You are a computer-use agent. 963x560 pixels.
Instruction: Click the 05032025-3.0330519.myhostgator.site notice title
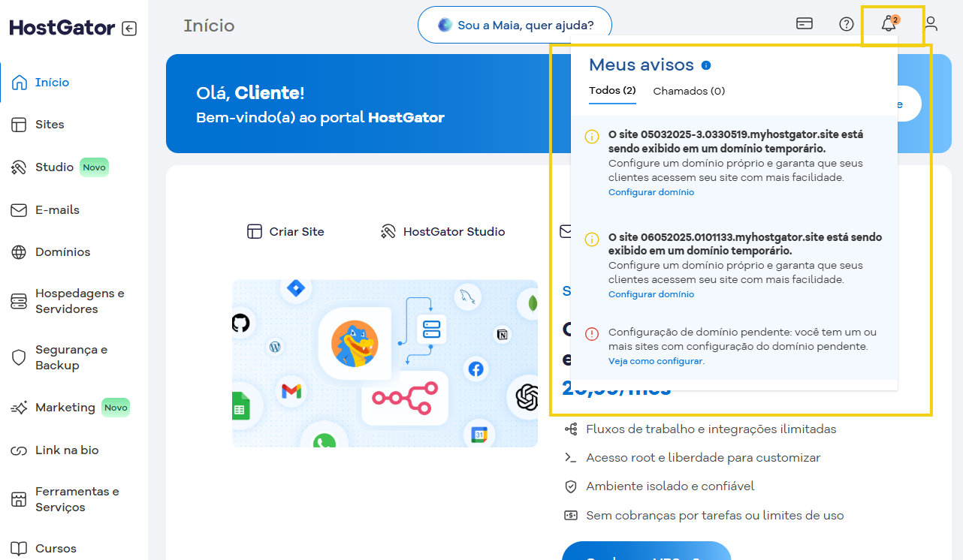[x=735, y=142]
